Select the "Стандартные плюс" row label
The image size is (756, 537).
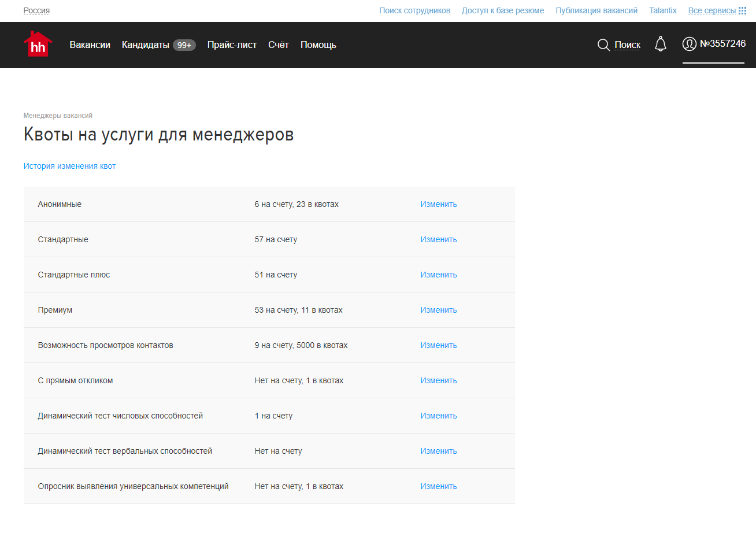(73, 275)
